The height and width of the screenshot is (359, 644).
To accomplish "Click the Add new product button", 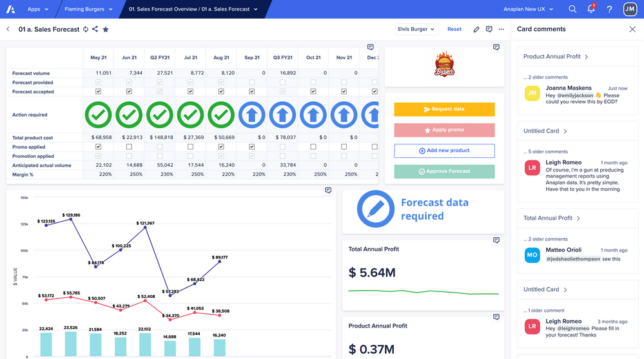I will pyautogui.click(x=444, y=151).
